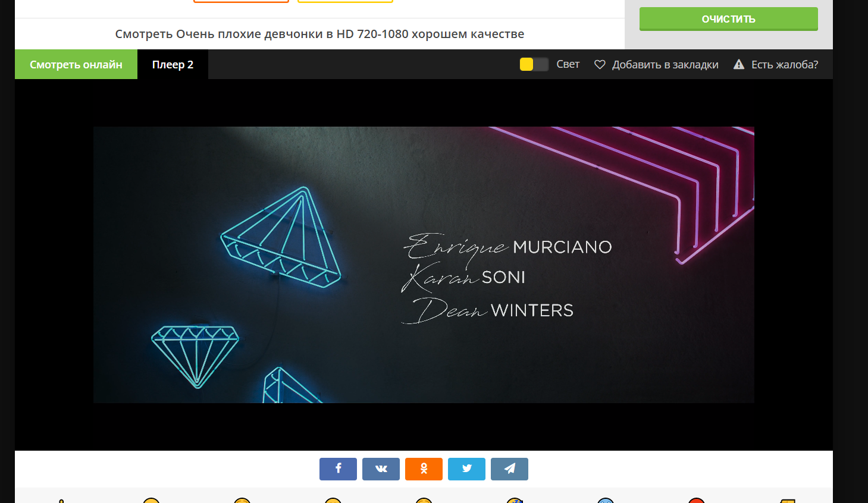Click the Добавить в закладки link

[x=665, y=64]
